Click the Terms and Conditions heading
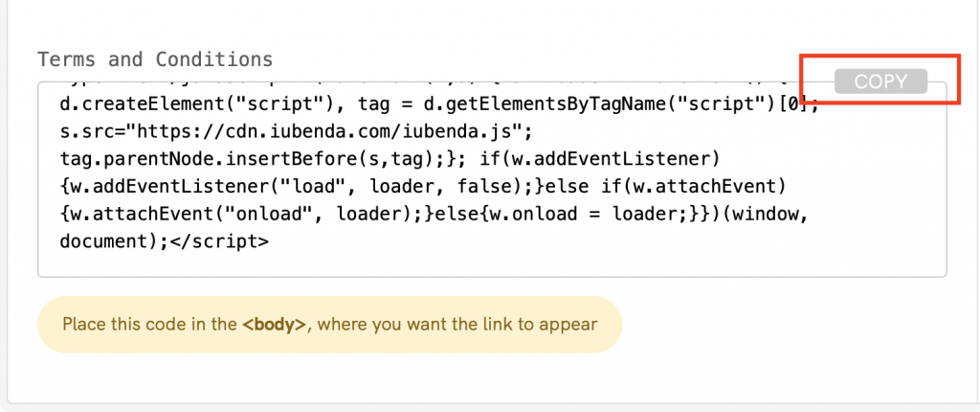Image resolution: width=980 pixels, height=412 pixels. 155,59
